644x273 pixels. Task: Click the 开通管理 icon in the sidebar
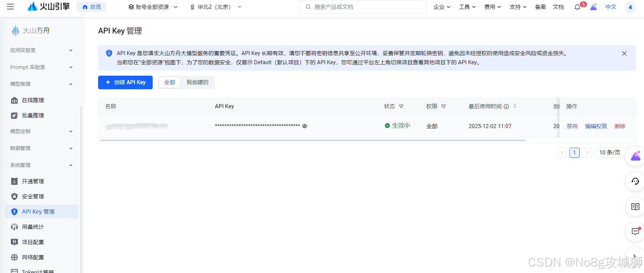click(x=14, y=181)
